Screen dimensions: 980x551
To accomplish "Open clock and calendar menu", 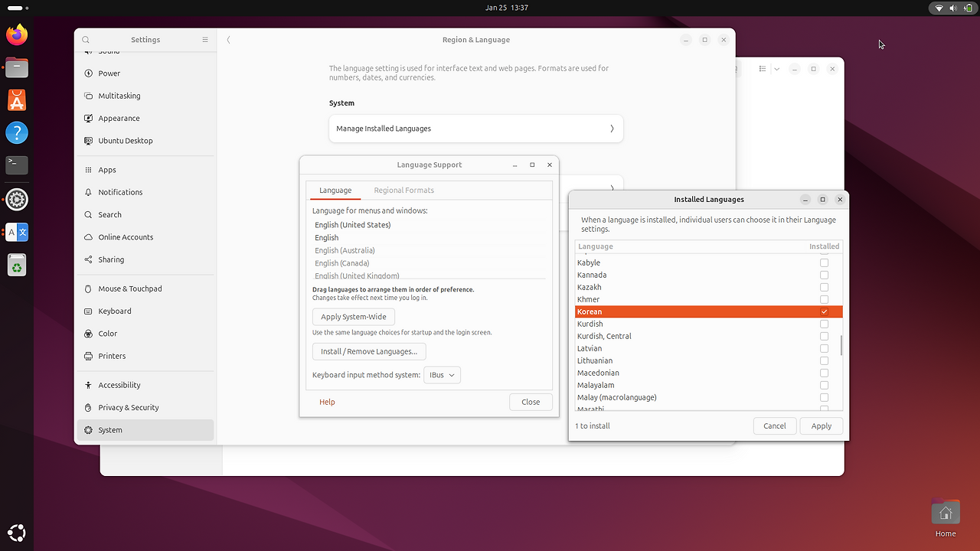I will click(507, 8).
